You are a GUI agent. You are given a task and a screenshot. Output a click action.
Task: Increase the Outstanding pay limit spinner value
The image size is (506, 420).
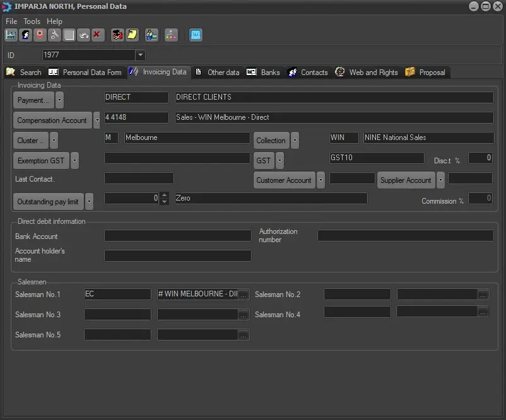164,195
